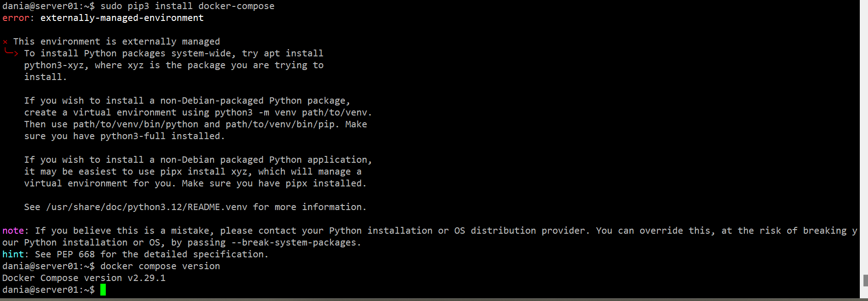Click the empty scrollbar track above the thumb

(865, 136)
